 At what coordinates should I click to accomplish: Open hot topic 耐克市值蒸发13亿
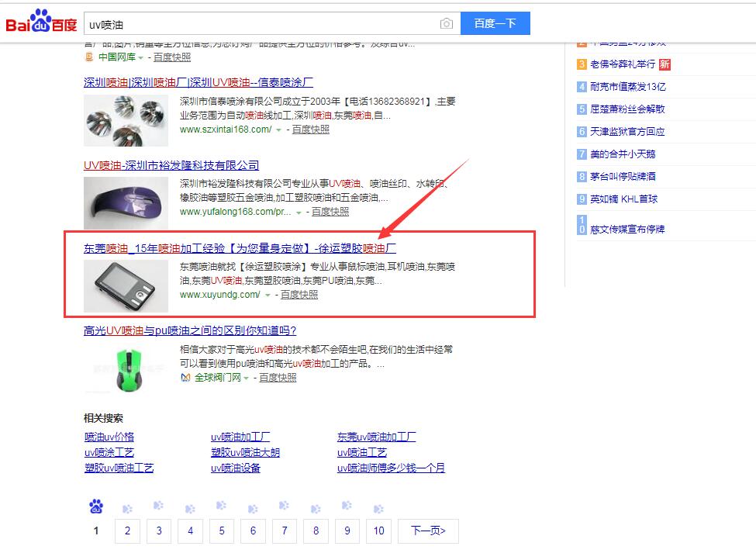(627, 87)
